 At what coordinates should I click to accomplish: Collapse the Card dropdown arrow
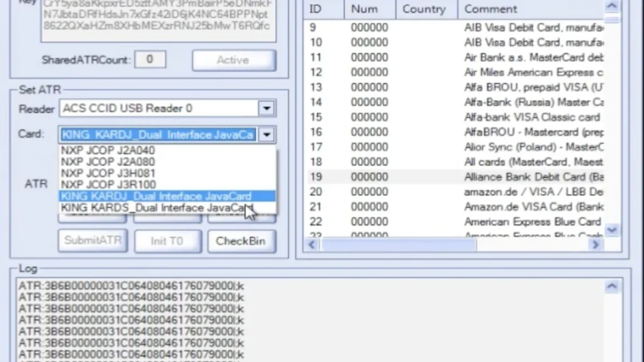[x=267, y=134]
